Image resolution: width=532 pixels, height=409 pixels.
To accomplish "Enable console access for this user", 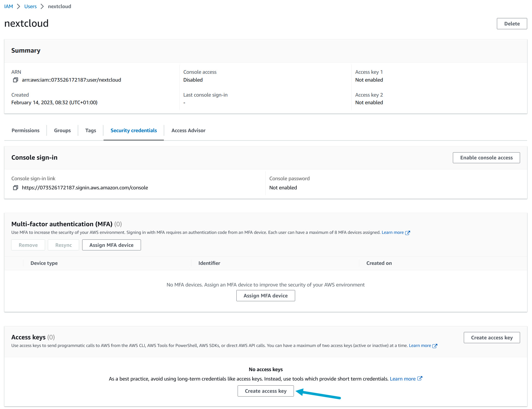I will [x=486, y=158].
